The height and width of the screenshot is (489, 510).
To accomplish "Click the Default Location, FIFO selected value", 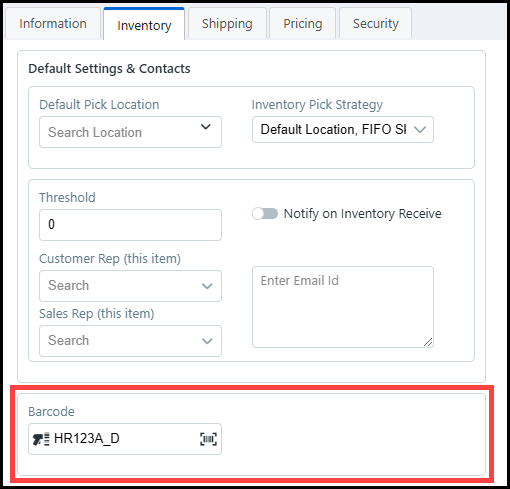I will tap(334, 129).
